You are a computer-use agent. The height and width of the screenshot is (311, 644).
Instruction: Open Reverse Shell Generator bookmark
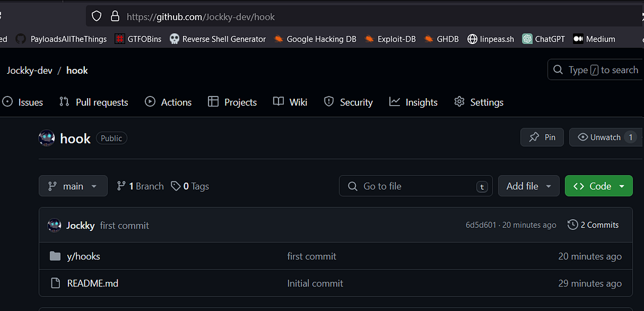(218, 39)
